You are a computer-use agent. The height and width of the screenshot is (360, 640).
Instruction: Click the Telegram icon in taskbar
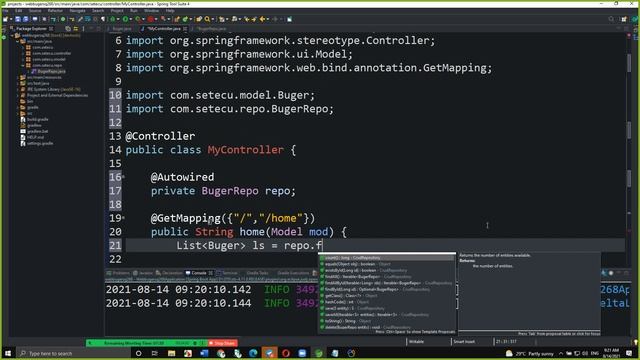pos(269,353)
